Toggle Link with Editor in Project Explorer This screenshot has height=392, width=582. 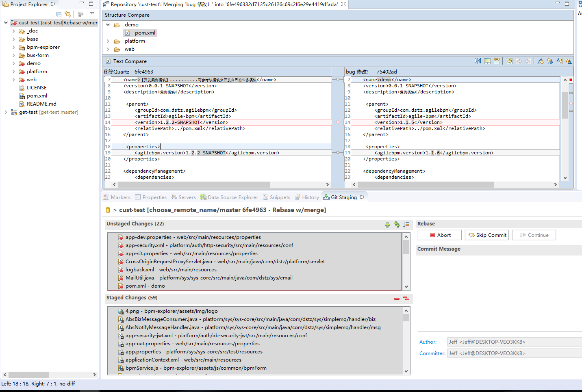(68, 14)
